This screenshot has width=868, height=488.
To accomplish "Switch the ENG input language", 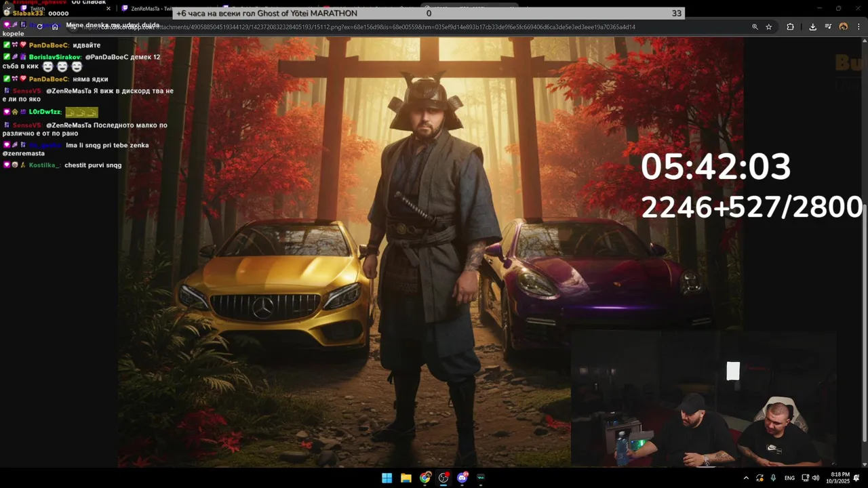I will (789, 478).
